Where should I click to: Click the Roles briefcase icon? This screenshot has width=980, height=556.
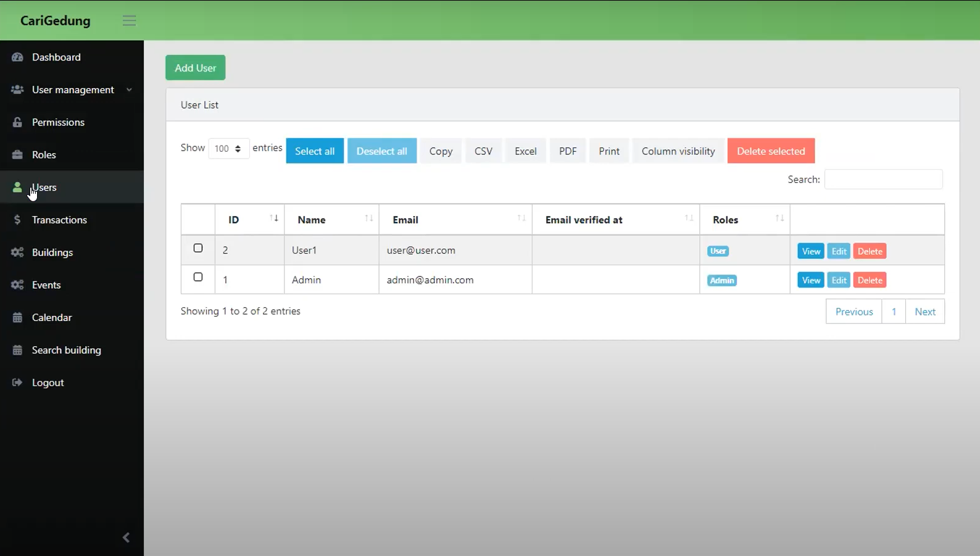pyautogui.click(x=17, y=155)
